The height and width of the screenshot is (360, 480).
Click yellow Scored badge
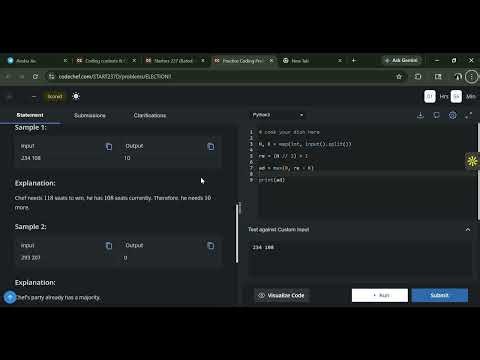click(55, 96)
